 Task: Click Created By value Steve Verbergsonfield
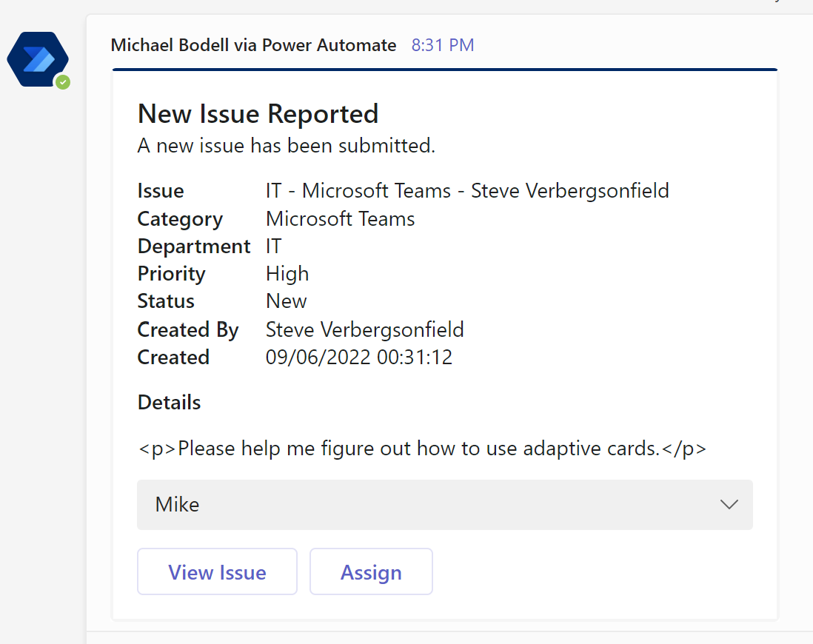pyautogui.click(x=365, y=330)
